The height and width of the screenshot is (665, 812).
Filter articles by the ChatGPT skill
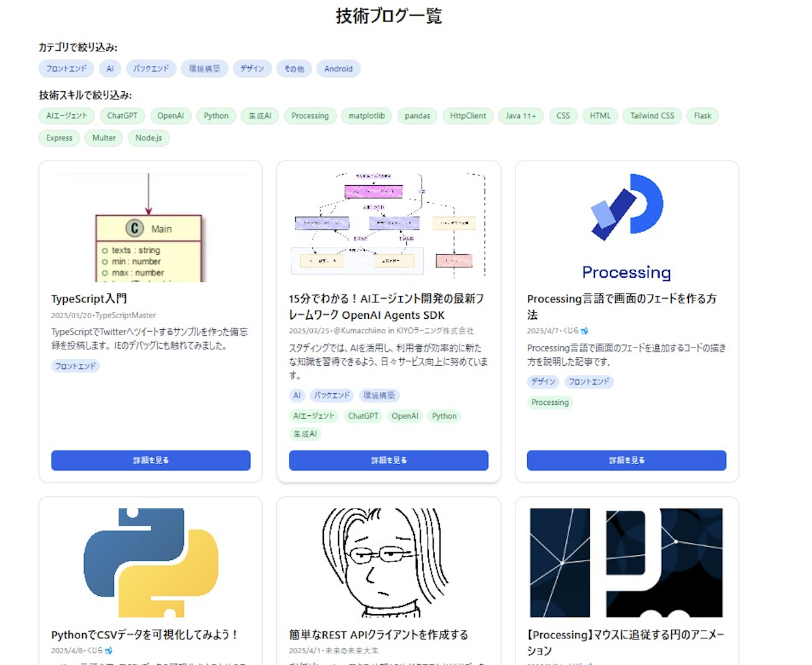[122, 115]
